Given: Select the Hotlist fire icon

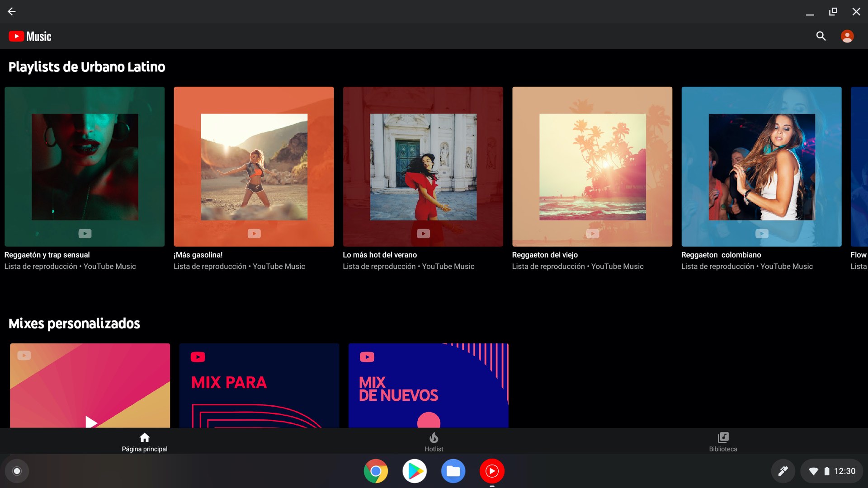Looking at the screenshot, I should pyautogui.click(x=434, y=437).
